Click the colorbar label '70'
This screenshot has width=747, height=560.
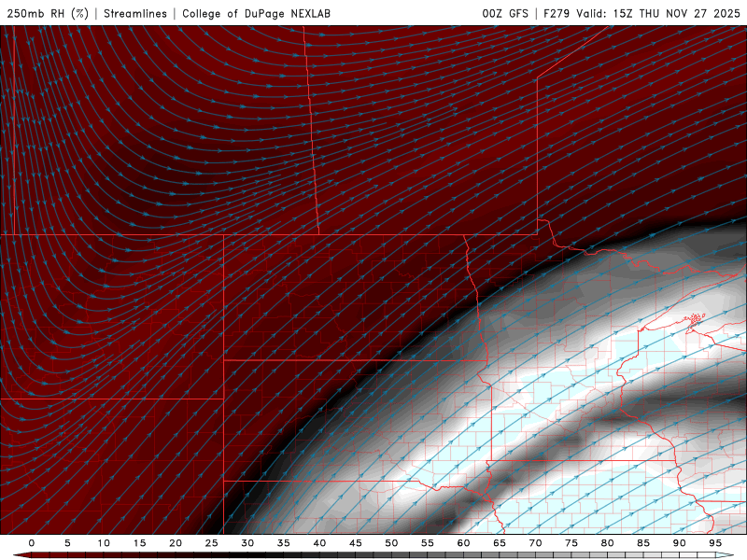click(535, 543)
